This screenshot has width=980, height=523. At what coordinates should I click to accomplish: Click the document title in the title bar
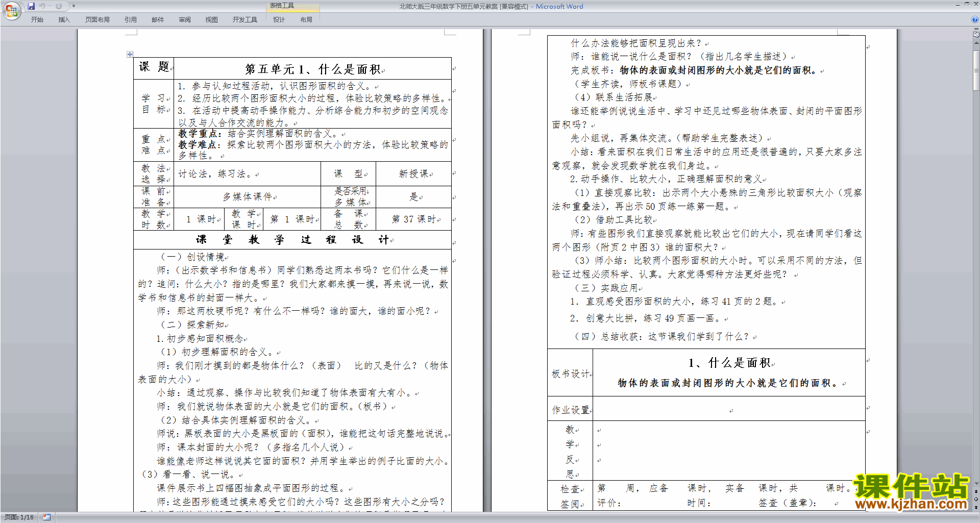click(x=463, y=6)
